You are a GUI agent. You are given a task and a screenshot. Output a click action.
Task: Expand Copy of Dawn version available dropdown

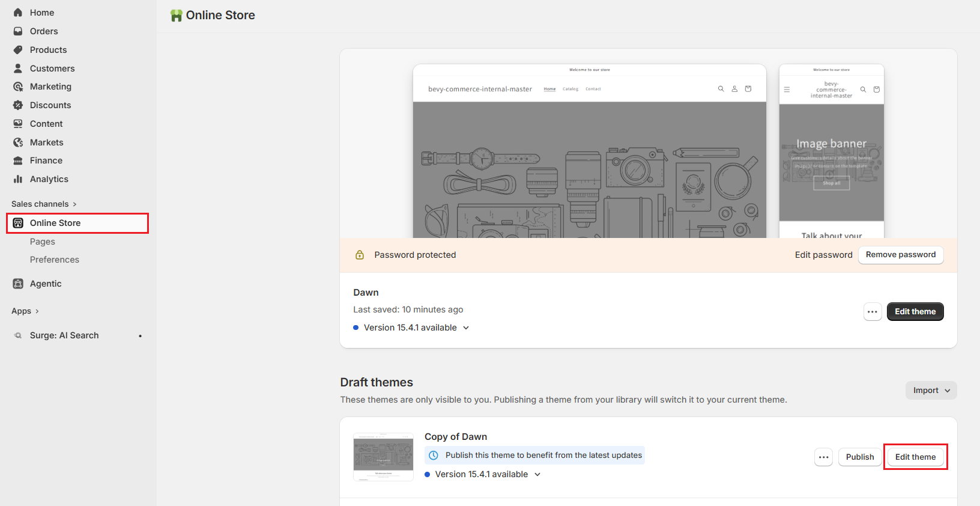click(483, 474)
